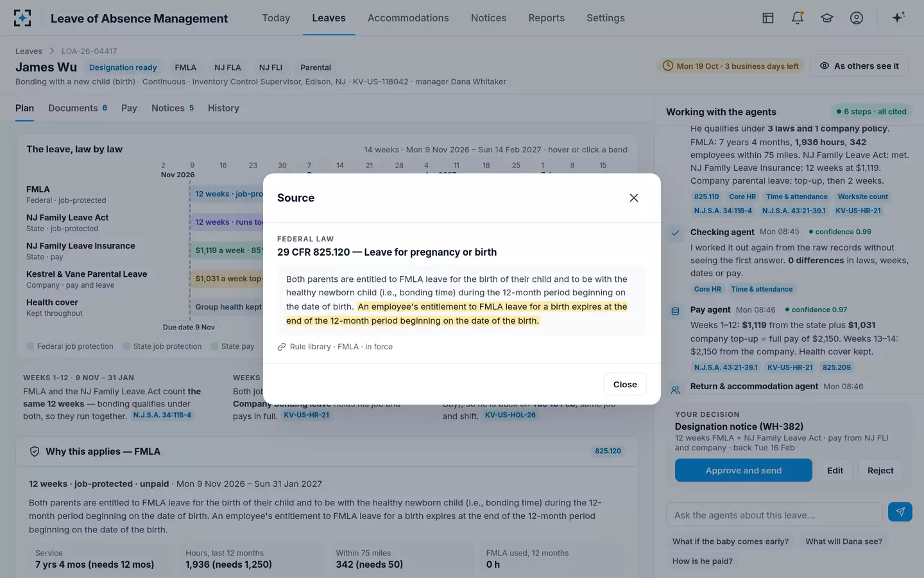
Task: Click the eye icon in As others see it
Action: (825, 66)
